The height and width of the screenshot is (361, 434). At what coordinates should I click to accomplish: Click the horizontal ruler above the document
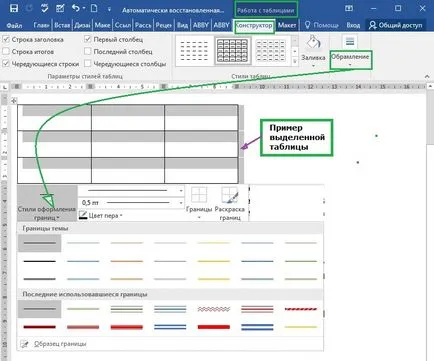pos(218,87)
